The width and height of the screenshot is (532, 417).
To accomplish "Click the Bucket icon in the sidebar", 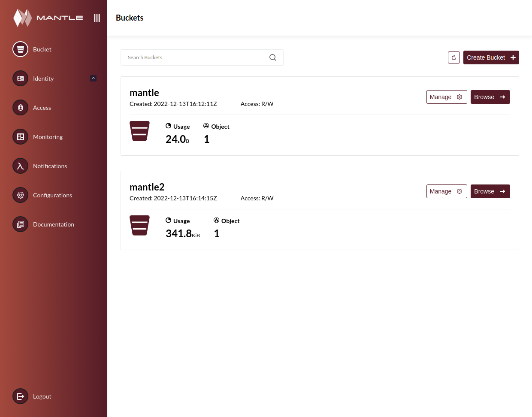I will pos(20,49).
